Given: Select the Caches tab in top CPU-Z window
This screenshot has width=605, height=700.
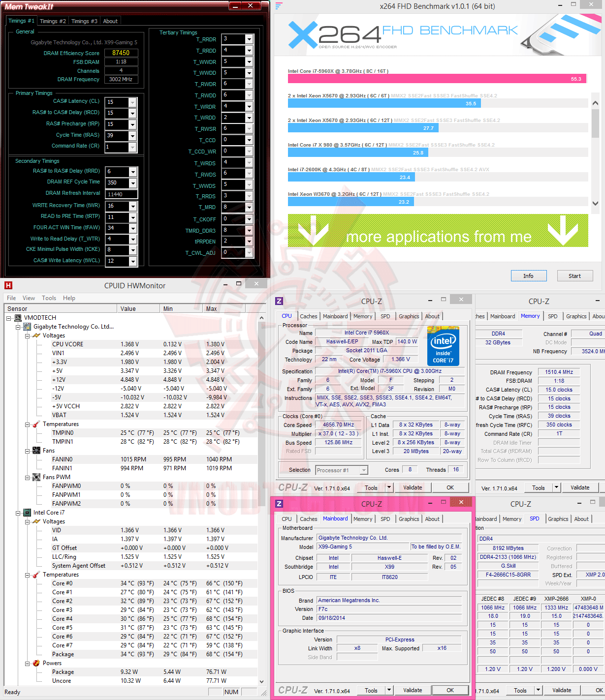Looking at the screenshot, I should click(309, 316).
